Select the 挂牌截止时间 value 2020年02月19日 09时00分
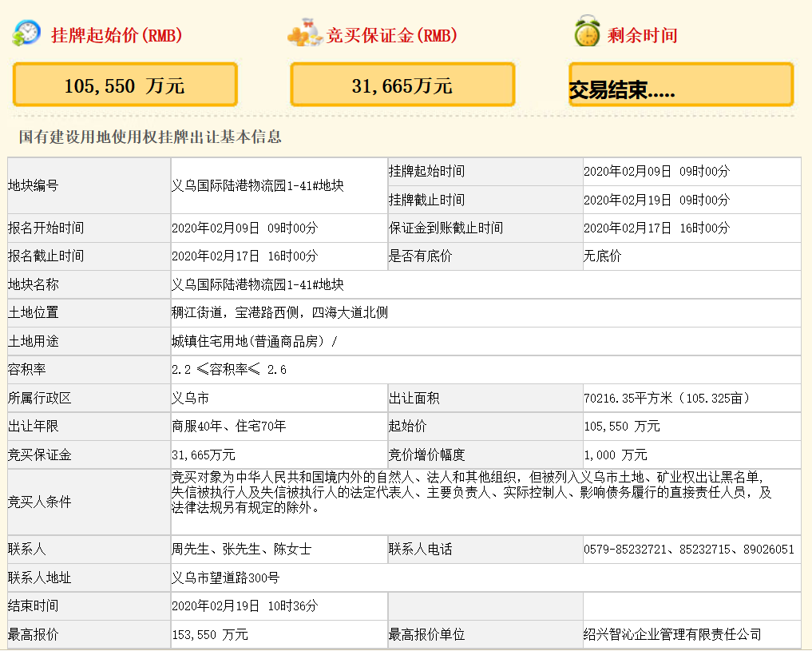The image size is (812, 651). pos(656,200)
